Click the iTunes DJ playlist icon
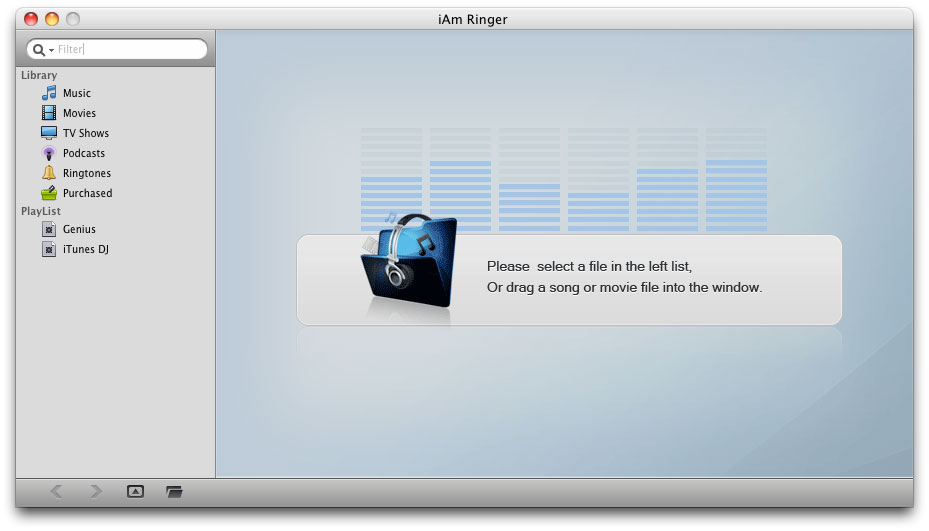929x531 pixels. (49, 249)
